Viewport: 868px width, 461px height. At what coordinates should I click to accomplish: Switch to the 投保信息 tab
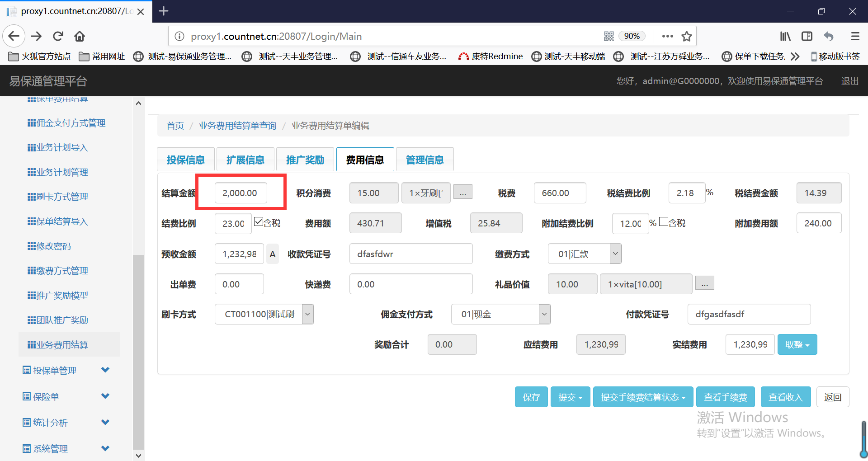tap(186, 160)
